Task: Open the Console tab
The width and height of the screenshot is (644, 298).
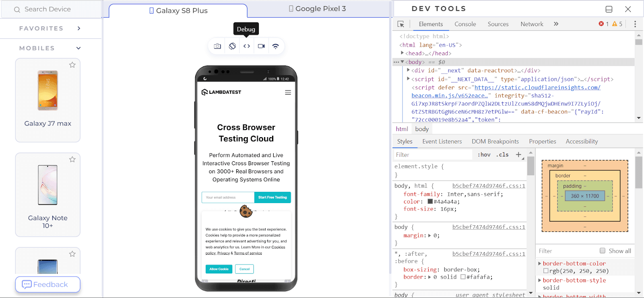Action: click(x=465, y=24)
